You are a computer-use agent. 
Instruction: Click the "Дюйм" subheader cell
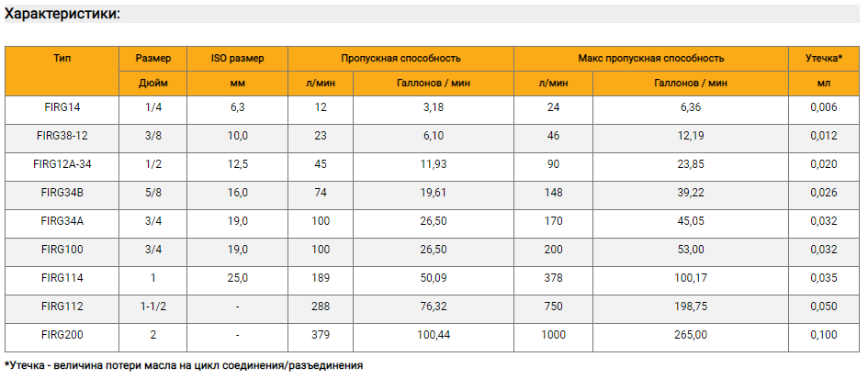click(x=152, y=84)
